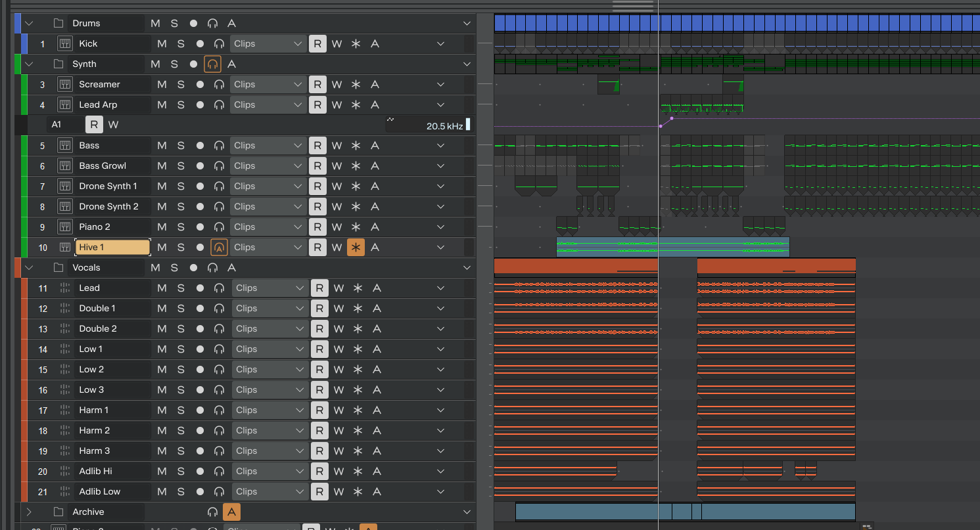Click the orange A button on Archive folder
Viewport: 980px width, 530px height.
click(x=231, y=512)
